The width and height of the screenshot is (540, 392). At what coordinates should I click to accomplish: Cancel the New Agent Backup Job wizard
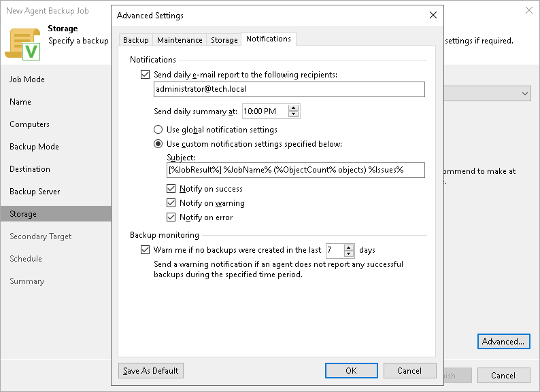pos(503,376)
